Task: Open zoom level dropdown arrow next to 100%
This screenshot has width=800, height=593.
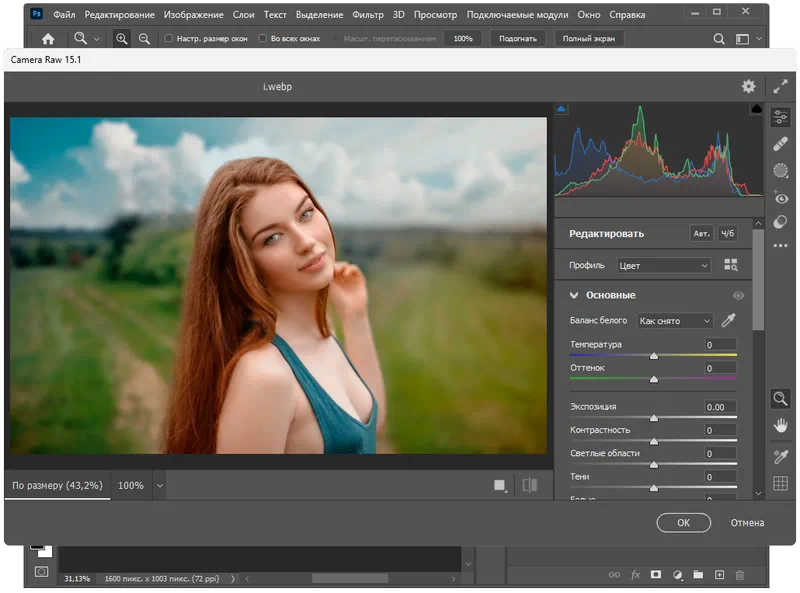Action: click(x=160, y=486)
